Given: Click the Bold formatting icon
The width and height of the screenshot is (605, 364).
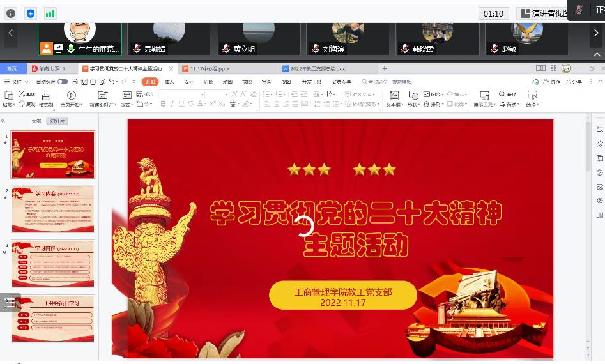Looking at the screenshot, I should coord(163,104).
